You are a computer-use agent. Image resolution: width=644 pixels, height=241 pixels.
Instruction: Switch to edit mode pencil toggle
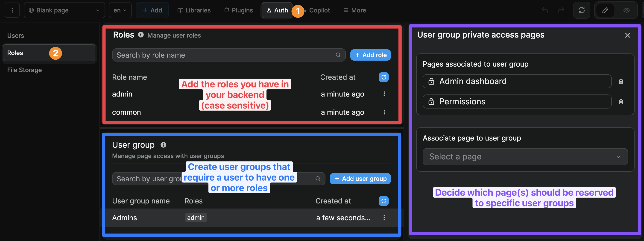pos(605,10)
